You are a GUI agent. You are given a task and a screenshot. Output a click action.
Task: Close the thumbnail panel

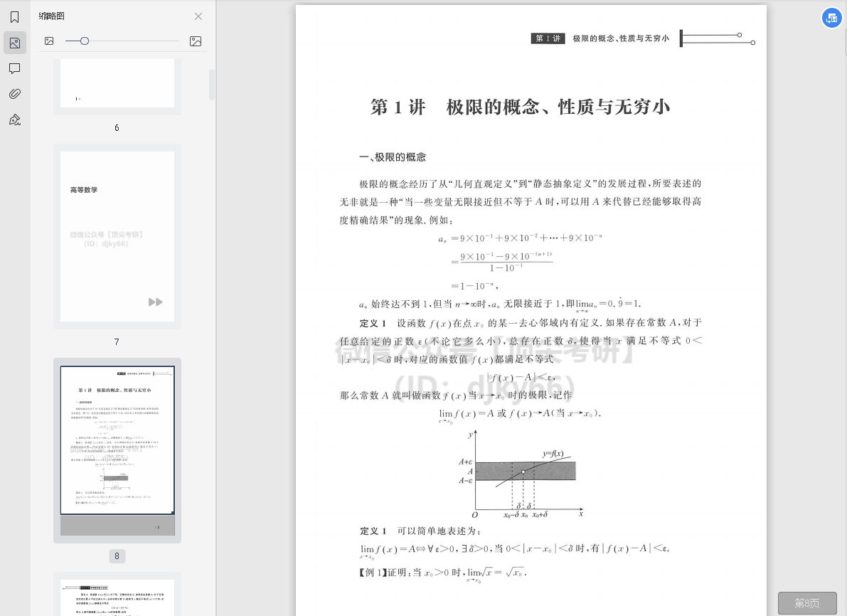click(198, 16)
